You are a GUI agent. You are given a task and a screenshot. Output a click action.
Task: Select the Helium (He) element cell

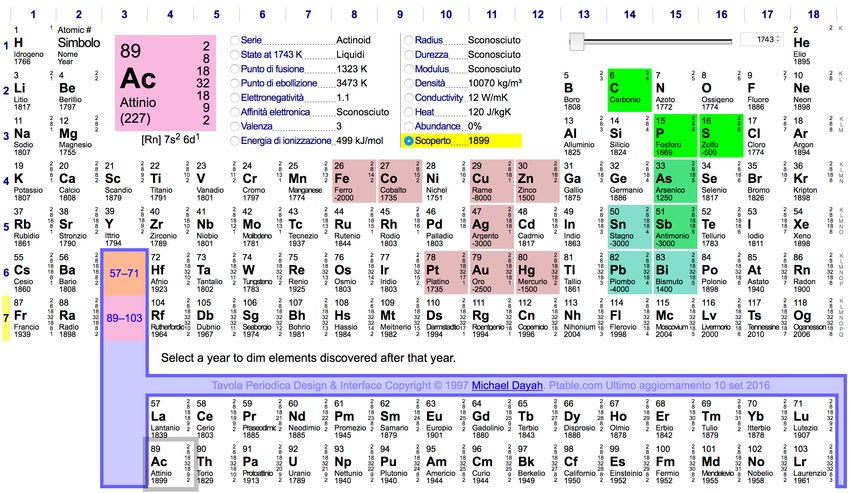pos(813,45)
